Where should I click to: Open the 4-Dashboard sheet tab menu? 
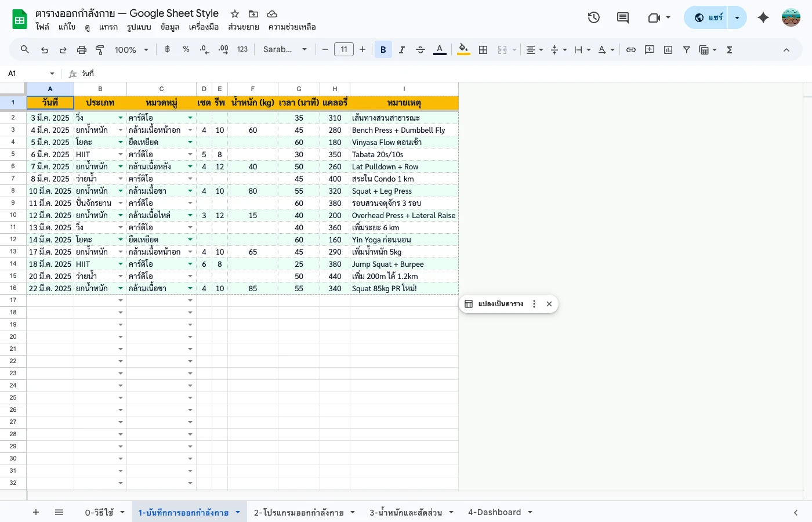point(530,512)
